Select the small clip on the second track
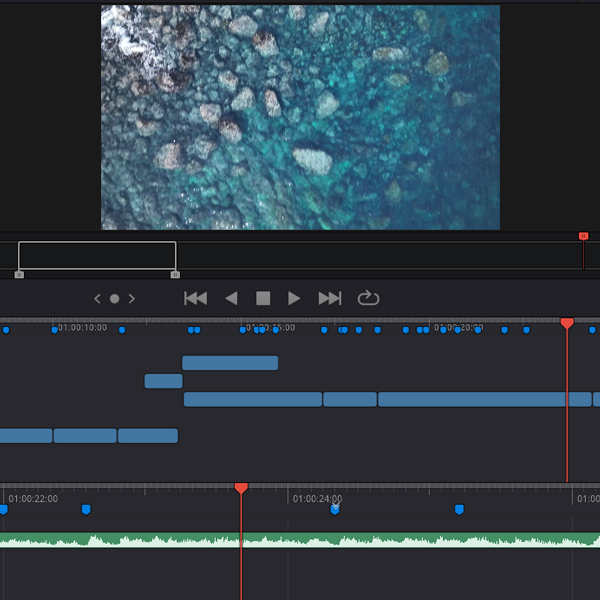The width and height of the screenshot is (600, 600). [163, 381]
